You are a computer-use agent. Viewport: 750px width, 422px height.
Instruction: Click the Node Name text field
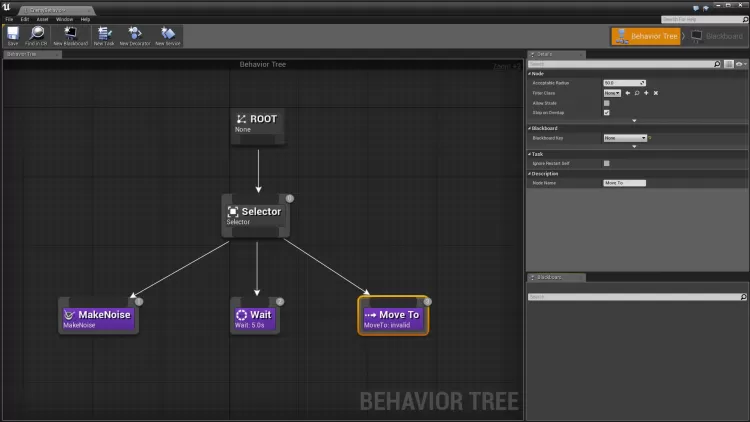625,183
